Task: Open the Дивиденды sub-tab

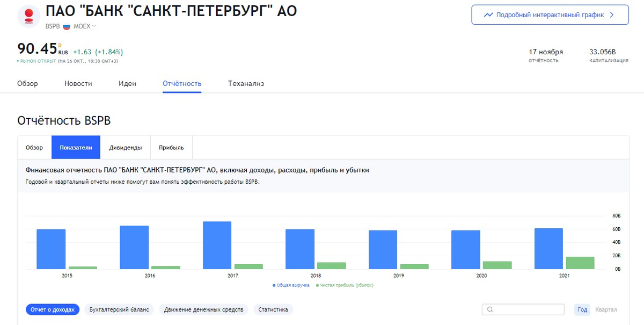Action: (x=126, y=148)
